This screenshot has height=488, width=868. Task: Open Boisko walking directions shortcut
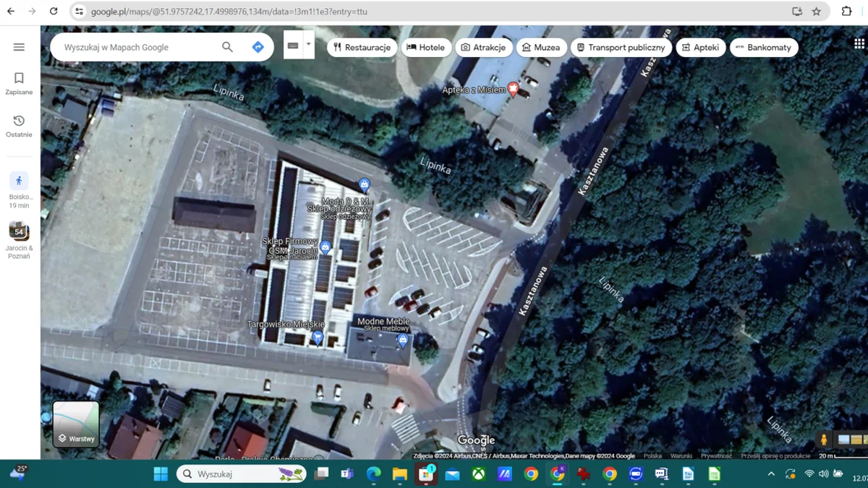(x=19, y=190)
